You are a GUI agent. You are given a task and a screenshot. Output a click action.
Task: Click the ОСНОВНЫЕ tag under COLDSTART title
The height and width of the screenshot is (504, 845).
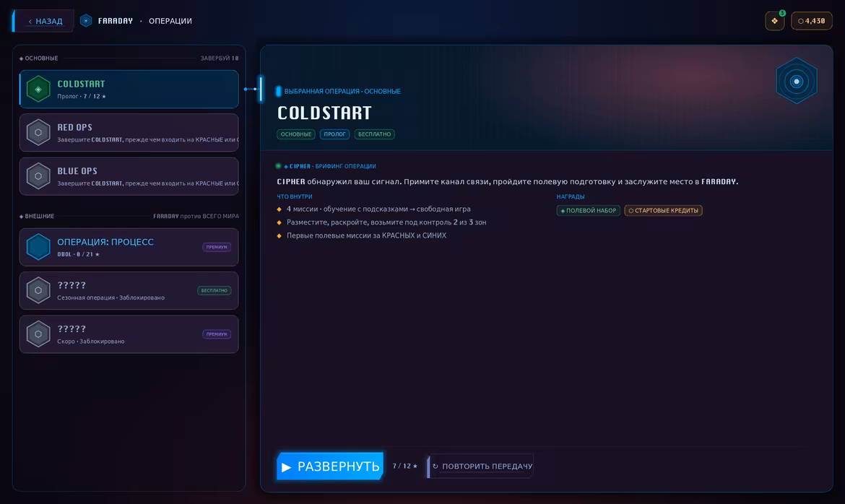[296, 134]
